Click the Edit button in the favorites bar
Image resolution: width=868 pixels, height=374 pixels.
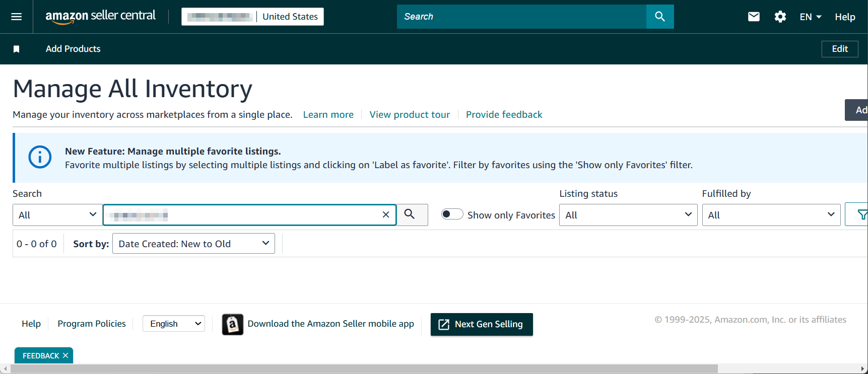click(x=840, y=49)
